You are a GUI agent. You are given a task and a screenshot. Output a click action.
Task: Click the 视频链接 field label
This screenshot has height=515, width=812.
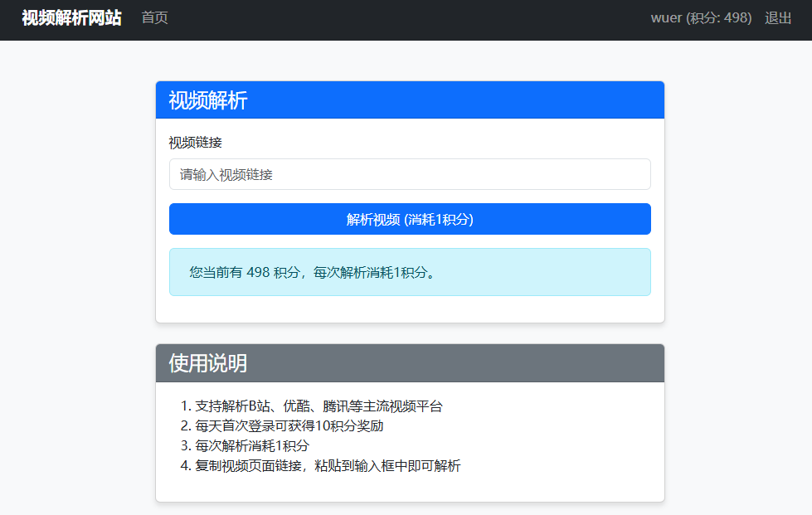coord(195,143)
